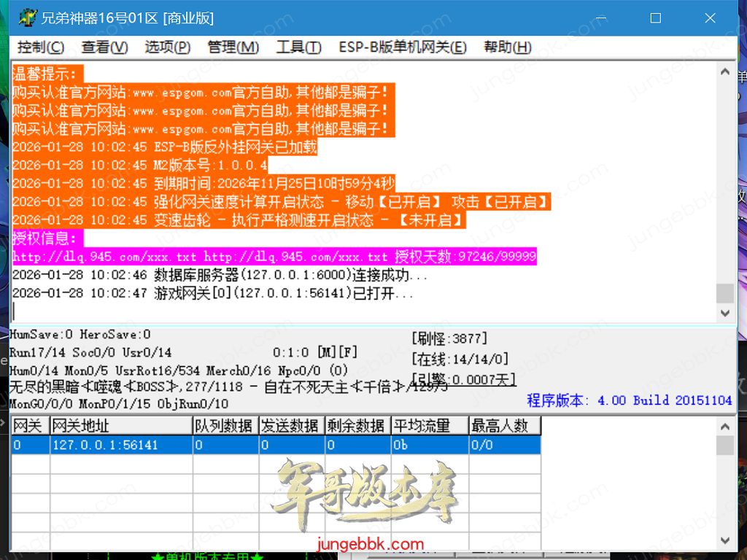The width and height of the screenshot is (747, 560).
Task: Click the 最高人数 column header
Action: point(504,426)
